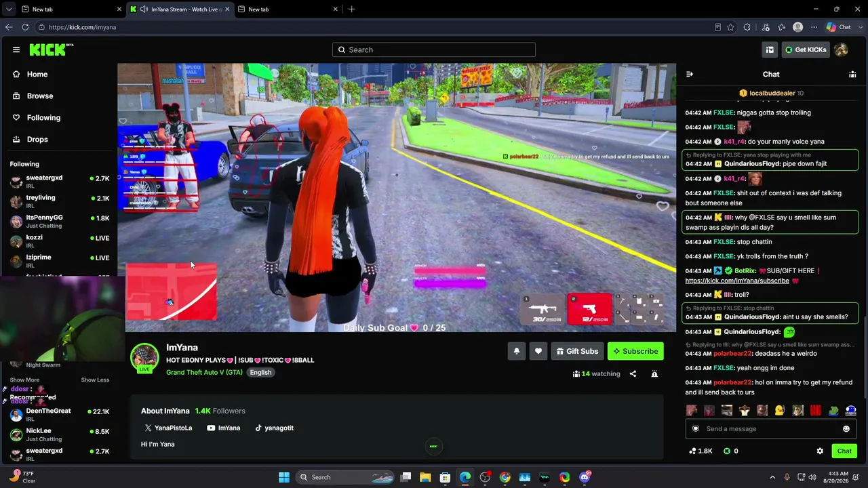Open DeenTheGreat recommended channel

click(x=58, y=415)
